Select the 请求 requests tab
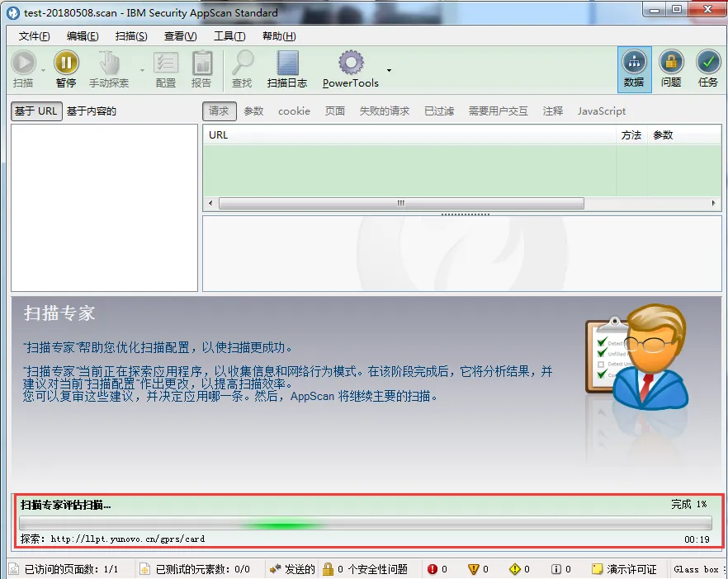The image size is (728, 579). click(220, 111)
